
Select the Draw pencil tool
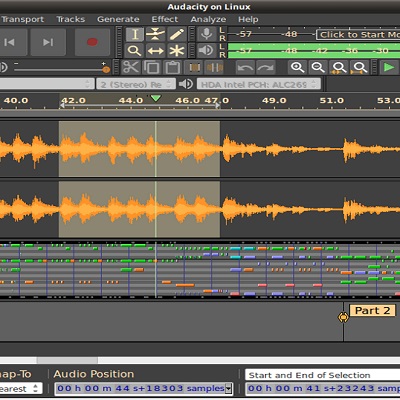176,34
